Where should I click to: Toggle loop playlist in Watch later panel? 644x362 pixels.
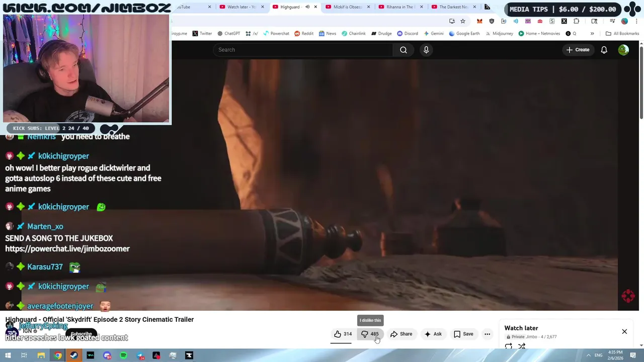coord(509,346)
